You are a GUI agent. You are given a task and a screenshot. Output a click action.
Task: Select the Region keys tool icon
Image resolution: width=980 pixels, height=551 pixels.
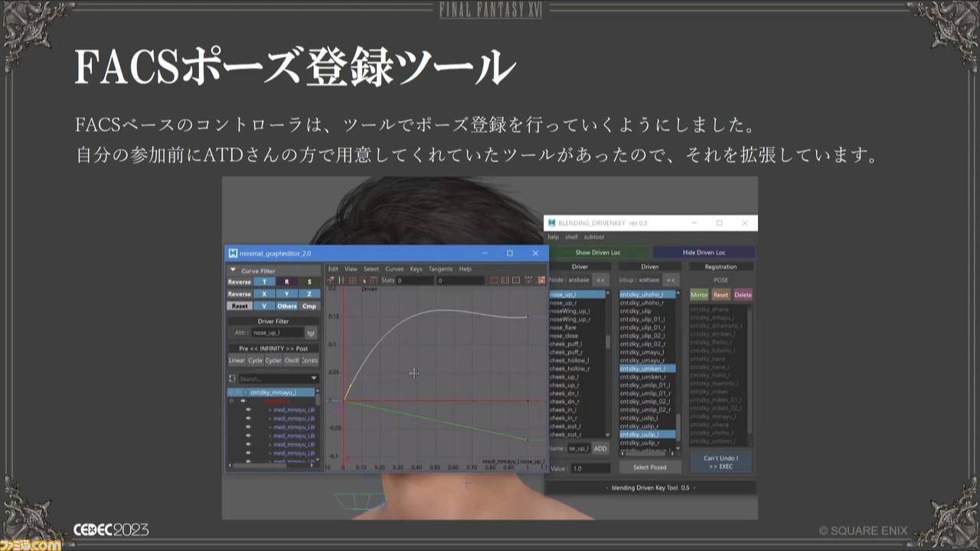[x=363, y=280]
